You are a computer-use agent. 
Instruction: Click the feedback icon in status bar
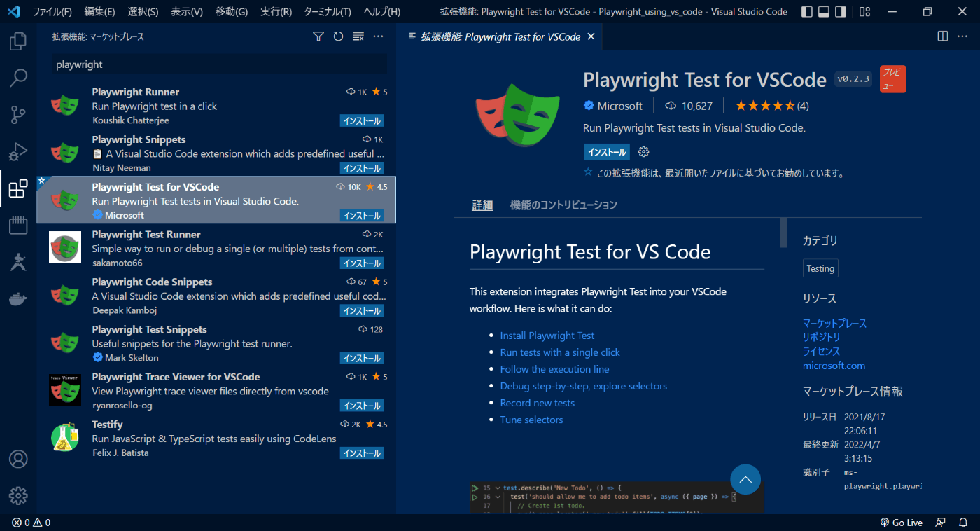[941, 523]
